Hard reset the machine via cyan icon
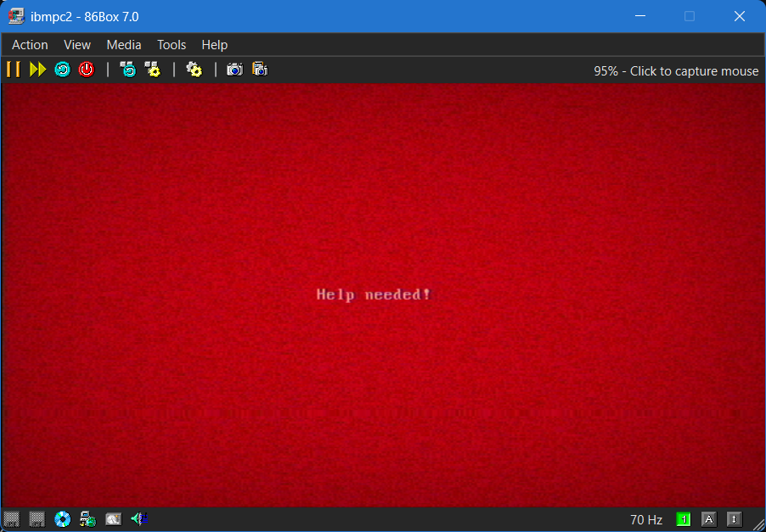 click(x=63, y=70)
